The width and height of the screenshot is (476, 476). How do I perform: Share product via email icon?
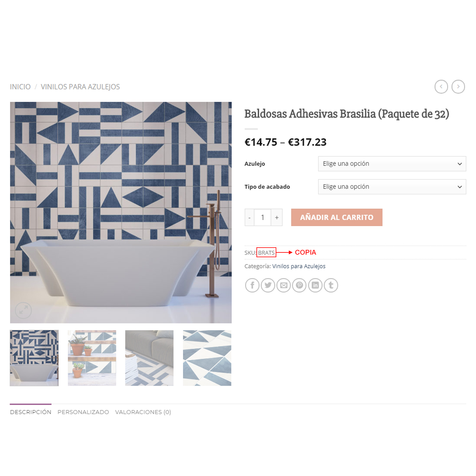click(284, 285)
